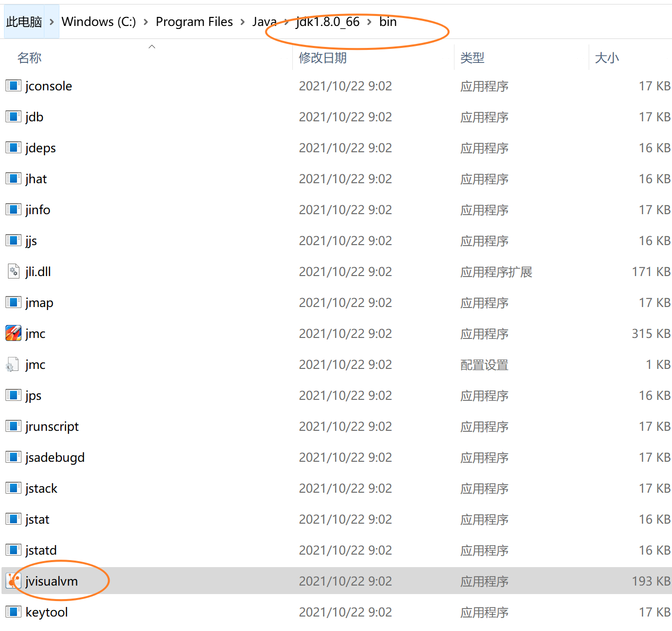Select the jconsole file name
This screenshot has height=631, width=672.
(x=48, y=86)
